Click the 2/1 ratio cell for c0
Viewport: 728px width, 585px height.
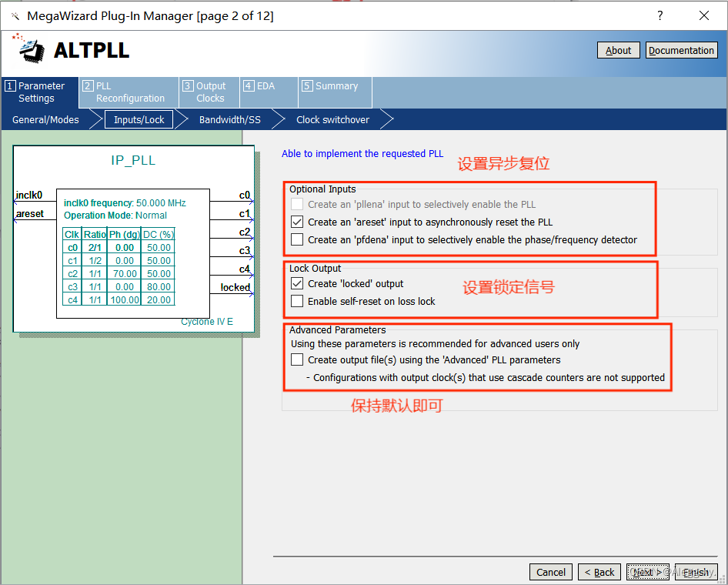click(95, 247)
